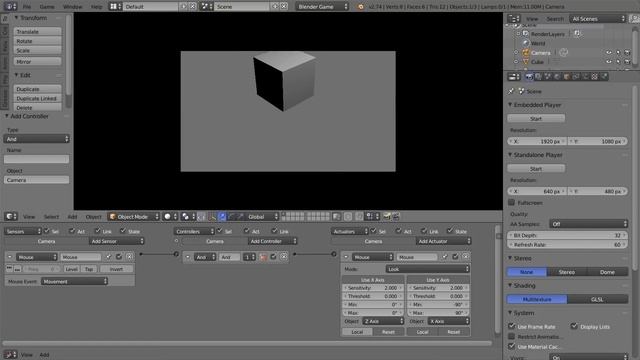Open the Add Controller dropdown
Image resolution: width=640 pixels, height=360 pixels.
(x=273, y=241)
